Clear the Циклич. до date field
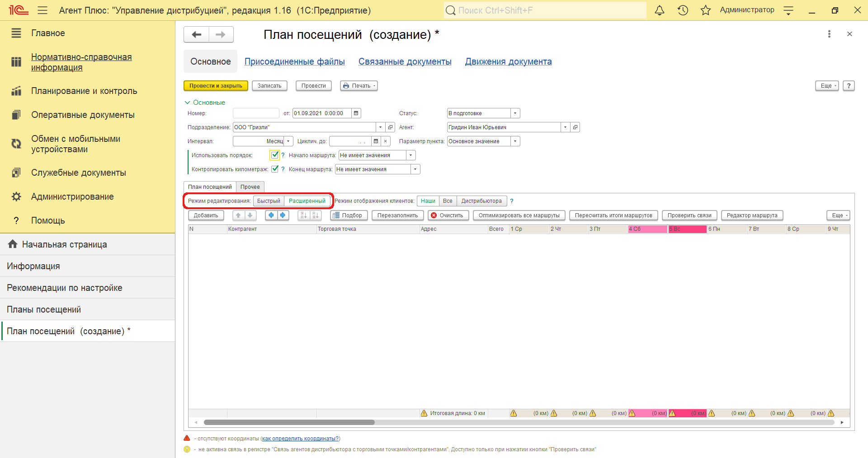This screenshot has height=458, width=868. pyautogui.click(x=386, y=141)
